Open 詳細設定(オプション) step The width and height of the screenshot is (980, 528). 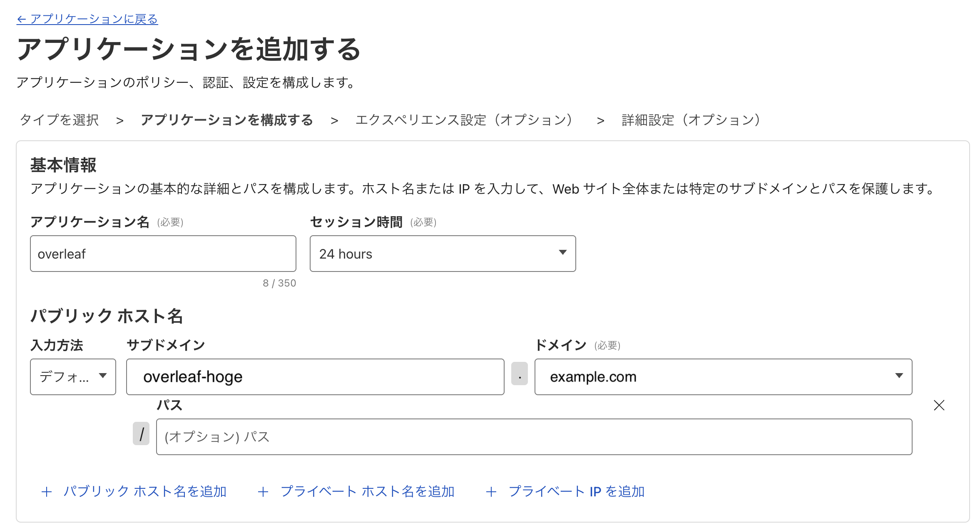tap(692, 120)
